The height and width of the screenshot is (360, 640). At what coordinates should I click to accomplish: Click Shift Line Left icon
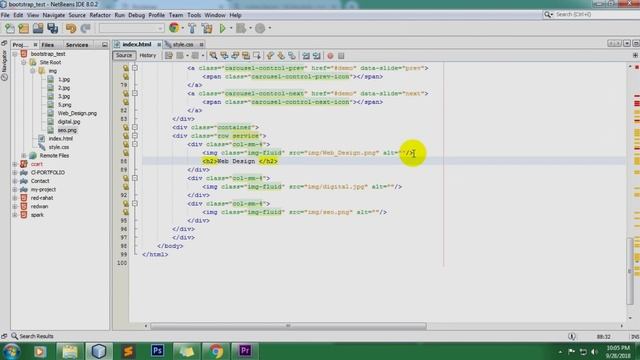(x=306, y=56)
